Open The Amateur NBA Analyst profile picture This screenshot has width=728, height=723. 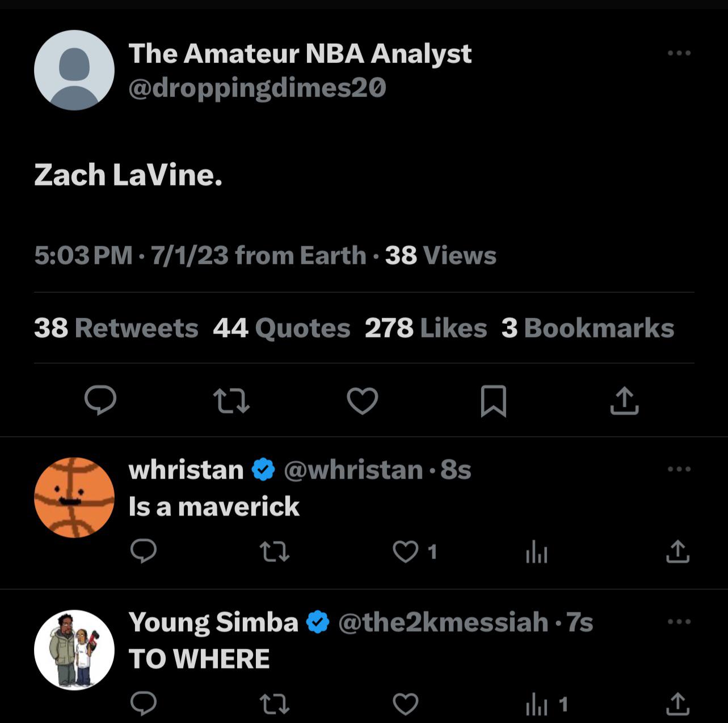point(74,70)
